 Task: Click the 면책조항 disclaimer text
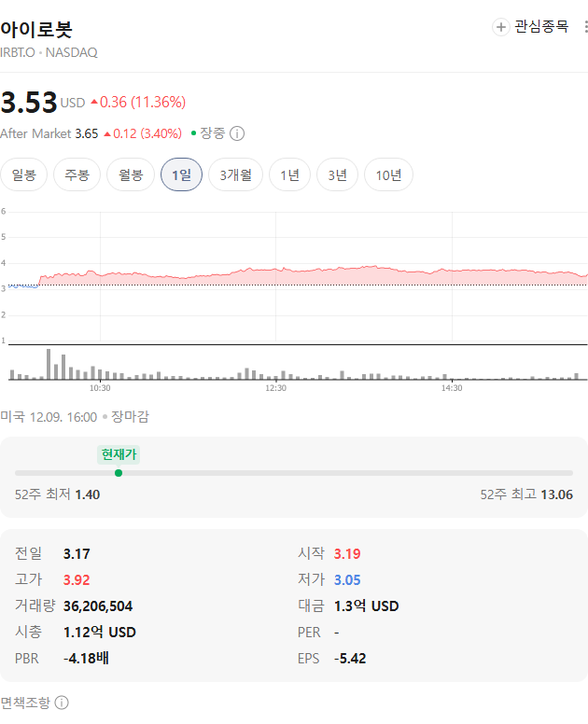(x=25, y=703)
